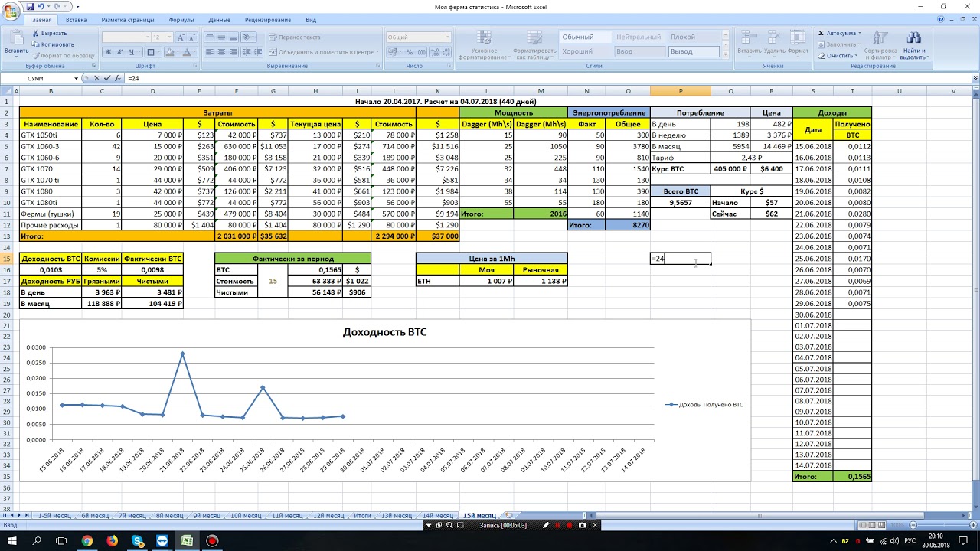Expand the formula bar with the chevron
This screenshot has height=551, width=980.
pyautogui.click(x=975, y=78)
